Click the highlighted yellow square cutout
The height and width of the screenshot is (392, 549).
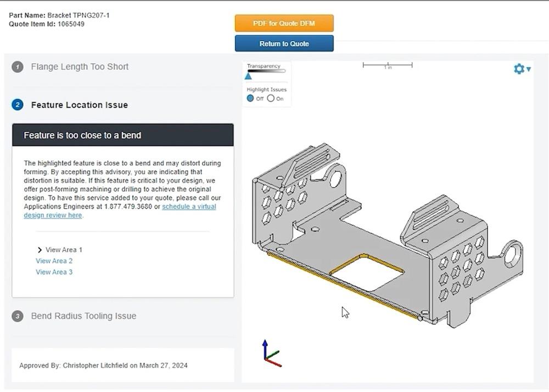[367, 273]
